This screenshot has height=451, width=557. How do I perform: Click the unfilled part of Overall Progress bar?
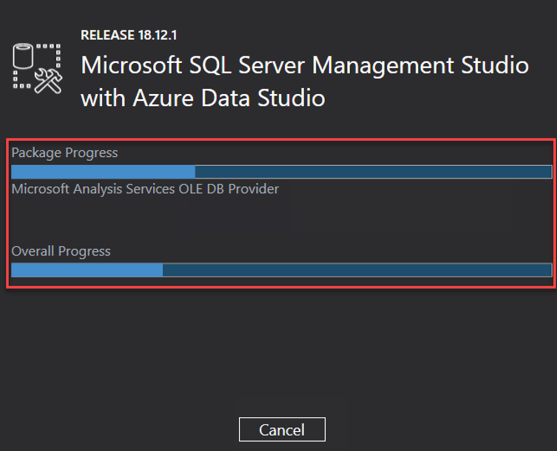coord(357,270)
